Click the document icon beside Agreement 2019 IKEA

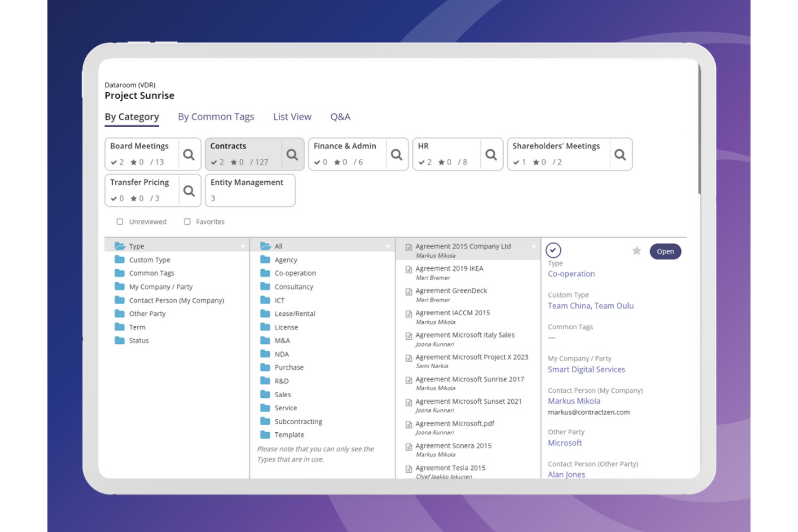click(x=409, y=268)
